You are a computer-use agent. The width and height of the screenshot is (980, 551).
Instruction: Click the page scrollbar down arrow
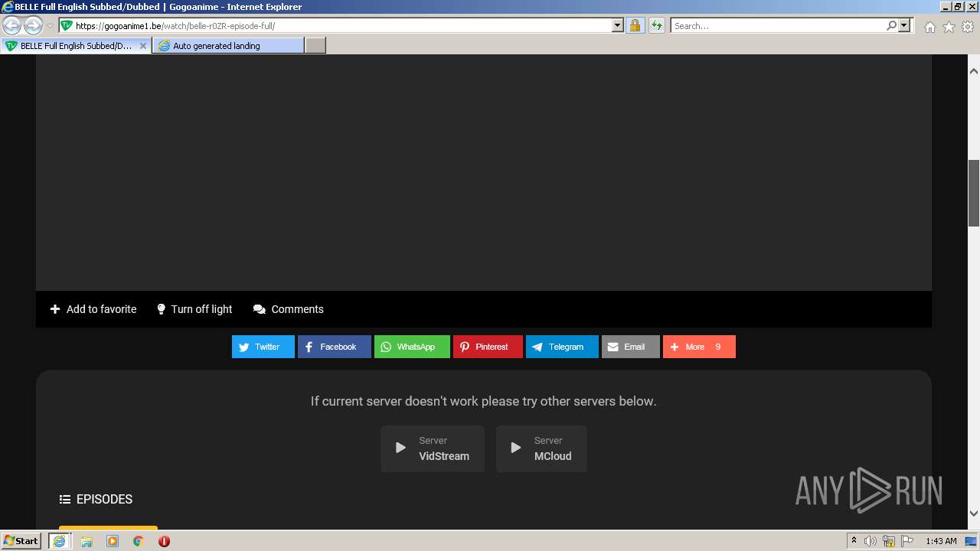(x=974, y=514)
